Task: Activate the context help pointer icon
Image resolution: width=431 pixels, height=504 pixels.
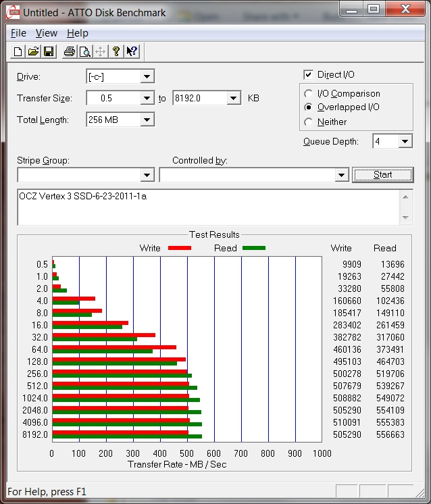Action: [132, 51]
